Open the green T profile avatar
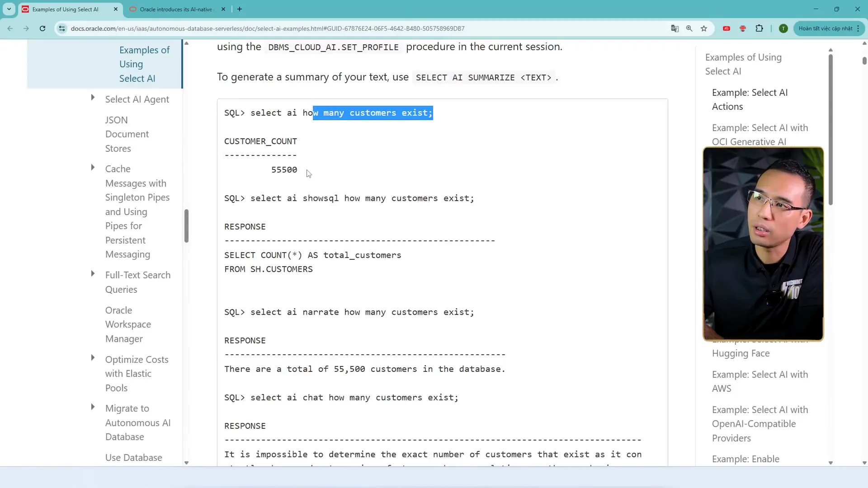 pos(783,28)
